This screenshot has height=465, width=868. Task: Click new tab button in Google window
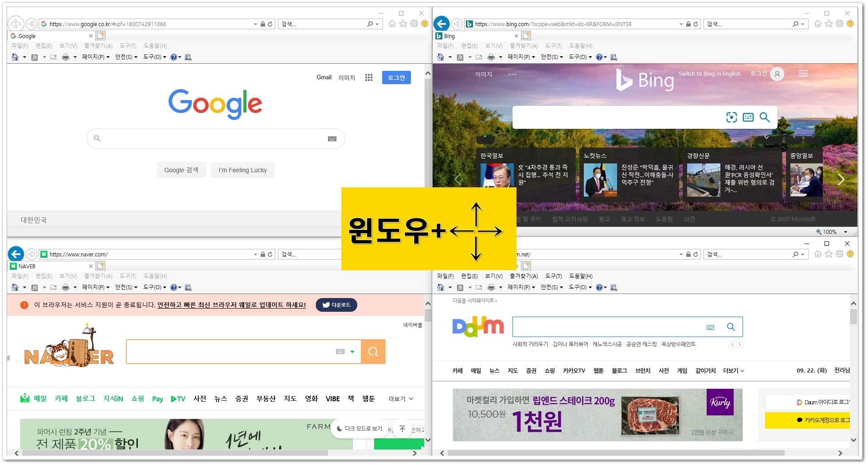[101, 36]
